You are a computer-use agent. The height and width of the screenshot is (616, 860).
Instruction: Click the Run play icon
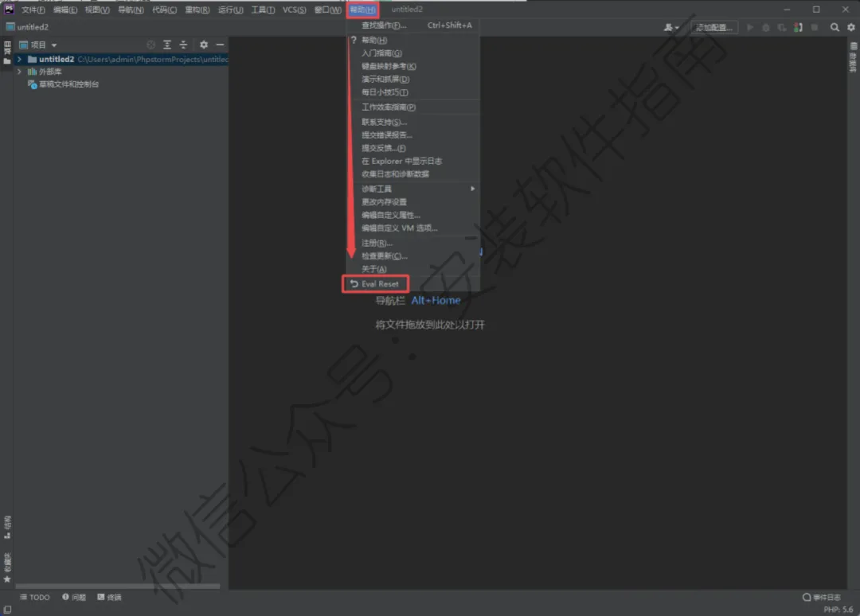(x=750, y=27)
